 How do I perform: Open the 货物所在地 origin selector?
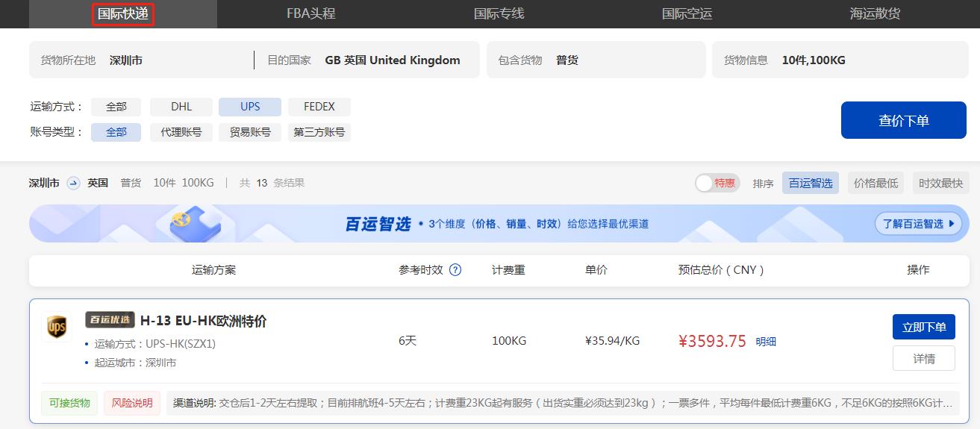pyautogui.click(x=142, y=60)
